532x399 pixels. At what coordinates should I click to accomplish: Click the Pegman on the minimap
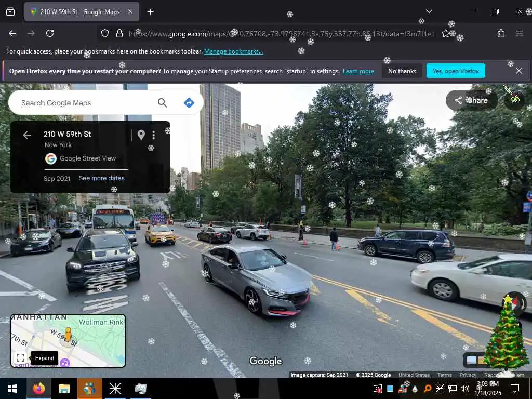pos(68,335)
